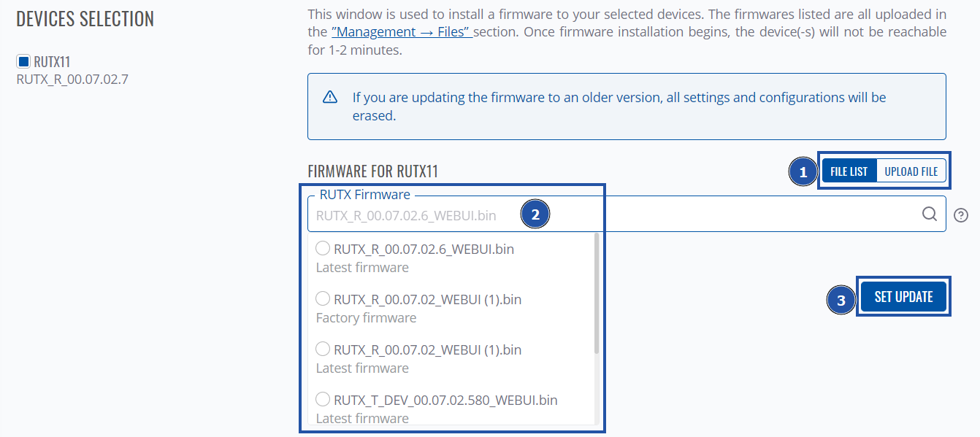Screen dimensions: 980x437
Task: Select the RUTX_T_DEV_00.07.02.580_WEBUI.bin radio option
Action: click(x=323, y=400)
